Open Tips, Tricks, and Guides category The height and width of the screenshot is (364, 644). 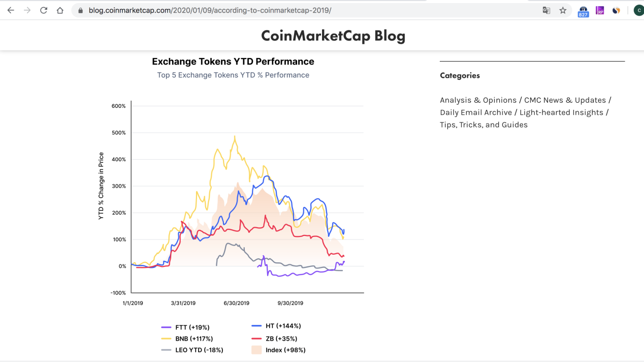[484, 125]
